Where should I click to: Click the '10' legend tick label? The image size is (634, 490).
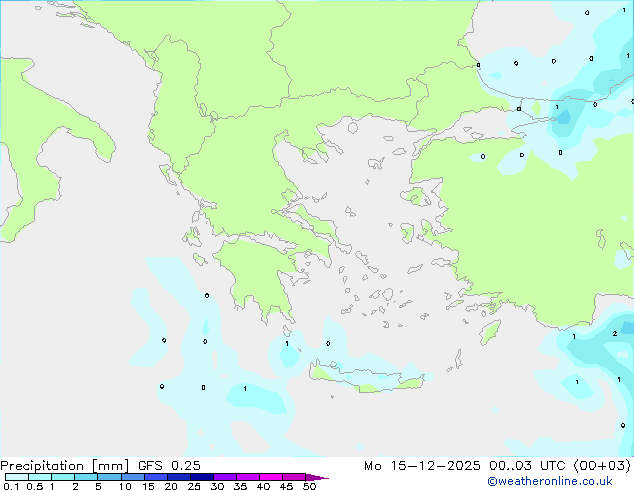coord(125,486)
